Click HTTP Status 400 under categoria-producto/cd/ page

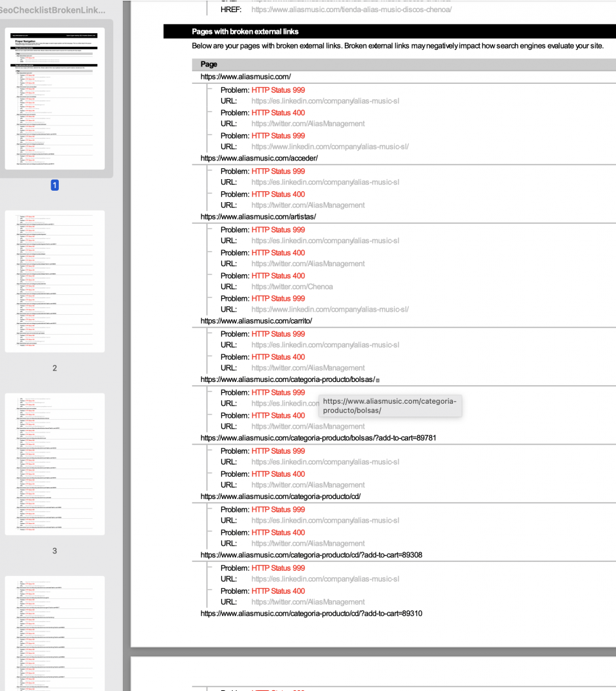click(x=278, y=533)
